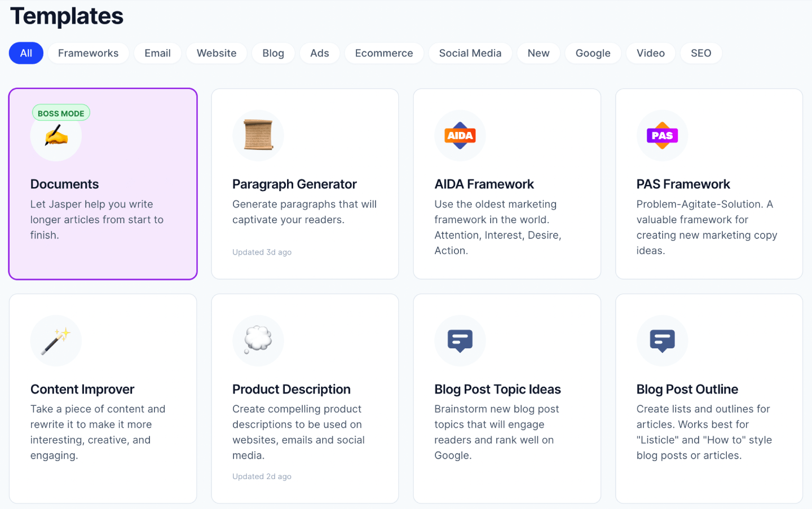Screen dimensions: 812x509
Task: Click description 'Generate paragraphs that will captivate'
Action: click(304, 212)
